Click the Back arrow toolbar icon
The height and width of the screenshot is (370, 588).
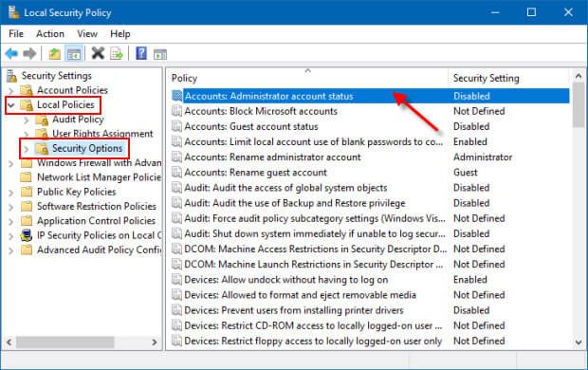[x=11, y=54]
